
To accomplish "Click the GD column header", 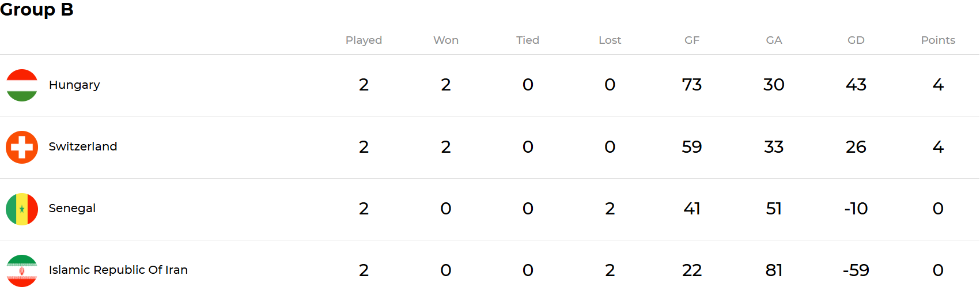I will click(856, 40).
